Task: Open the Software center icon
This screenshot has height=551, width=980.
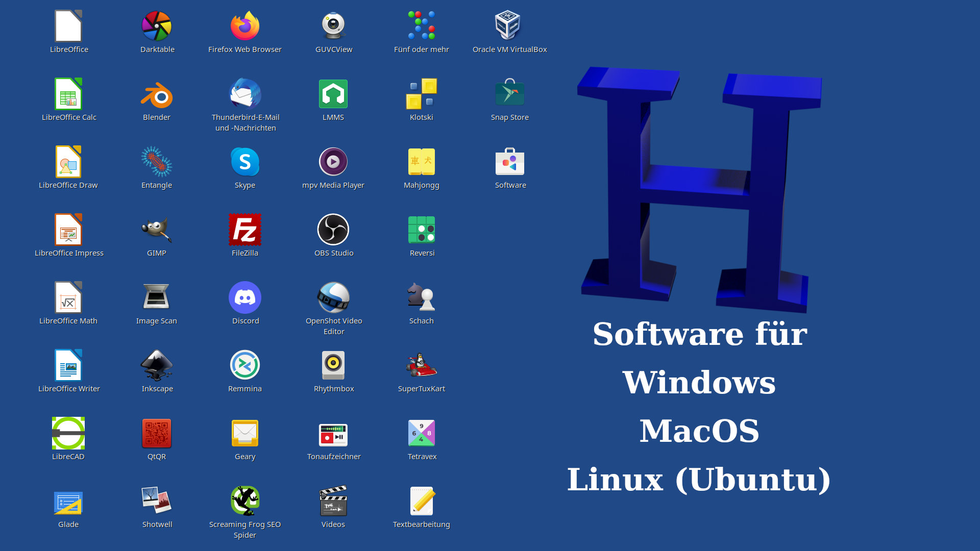Action: pos(510,162)
